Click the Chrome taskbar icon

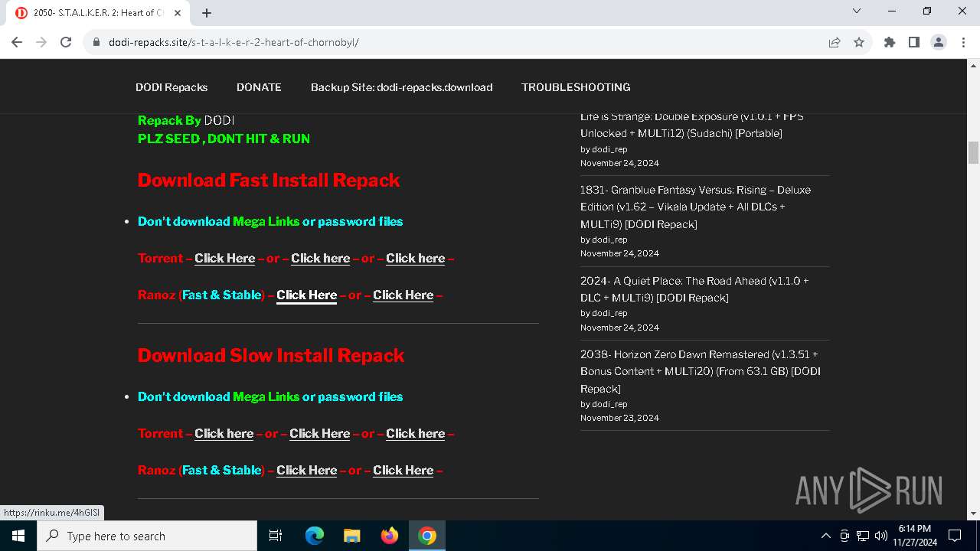427,536
